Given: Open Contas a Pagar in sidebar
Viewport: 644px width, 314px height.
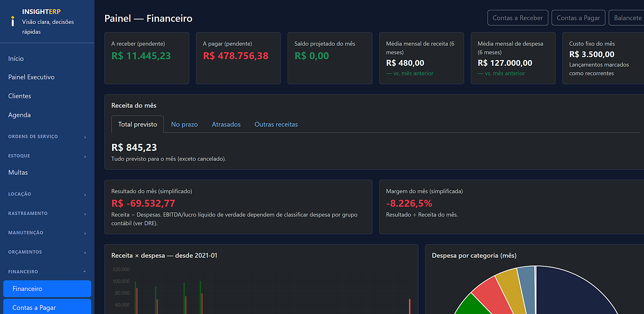Looking at the screenshot, I should click(x=47, y=307).
